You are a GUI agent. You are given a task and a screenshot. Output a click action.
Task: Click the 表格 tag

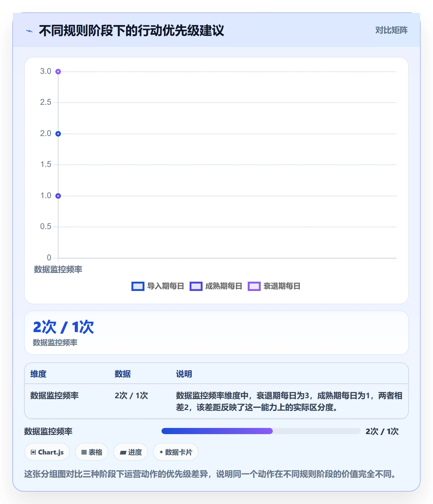click(x=92, y=452)
